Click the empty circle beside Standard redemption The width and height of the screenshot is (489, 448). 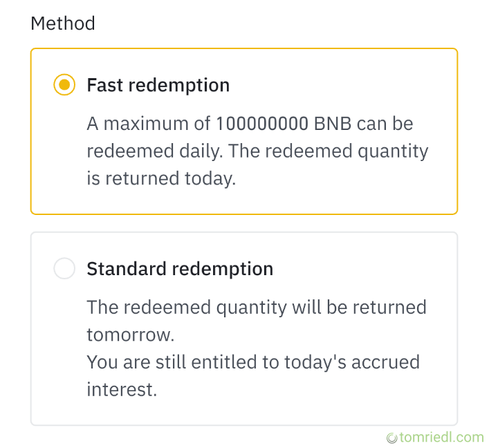point(64,269)
